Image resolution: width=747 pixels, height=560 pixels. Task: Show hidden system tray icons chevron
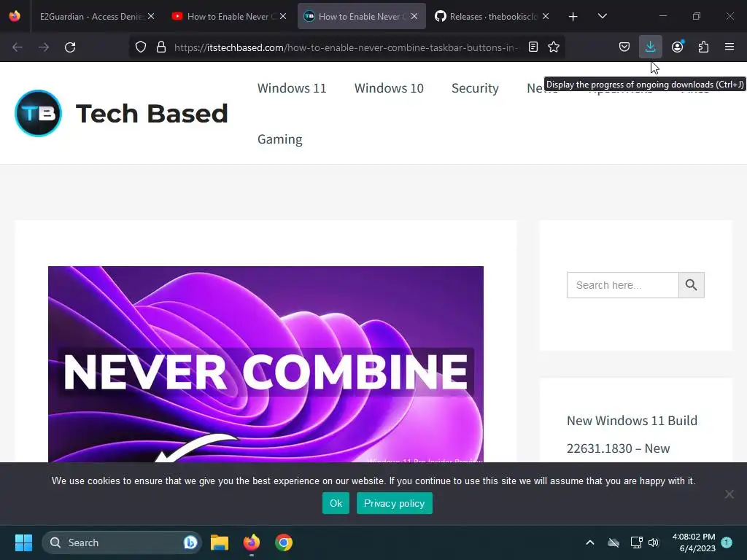click(x=589, y=542)
